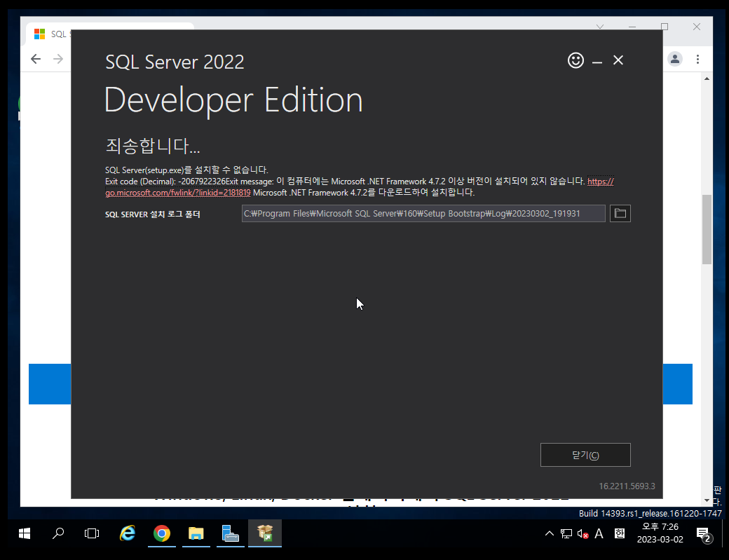Click the muted volume tray icon
Viewport: 729px width, 560px height.
pyautogui.click(x=583, y=533)
